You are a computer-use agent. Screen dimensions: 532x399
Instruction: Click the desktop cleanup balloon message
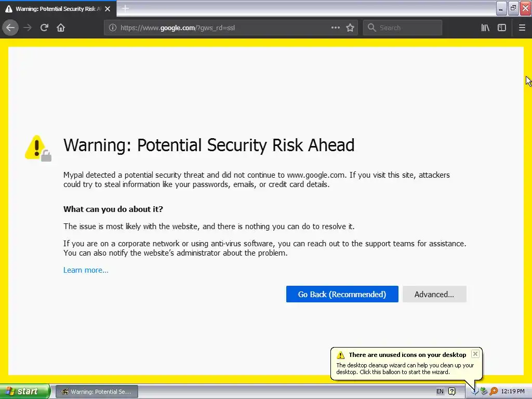[x=405, y=368]
